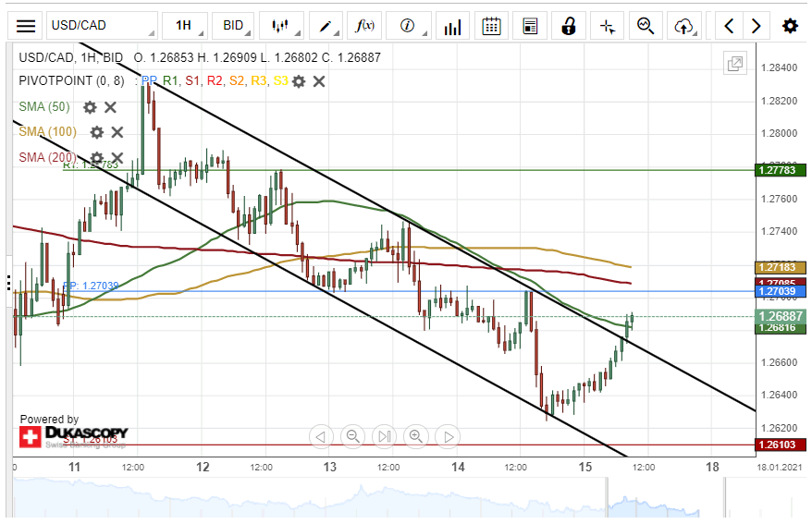Viewport: 812px width, 524px height.
Task: Activate the crosshair cursor tool
Action: coord(607,26)
